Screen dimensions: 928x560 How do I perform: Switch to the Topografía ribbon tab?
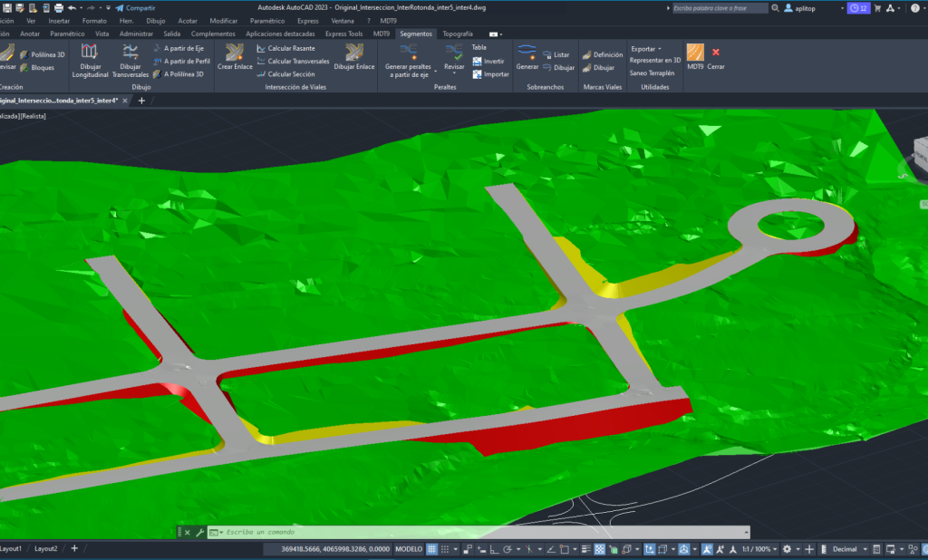pyautogui.click(x=458, y=34)
